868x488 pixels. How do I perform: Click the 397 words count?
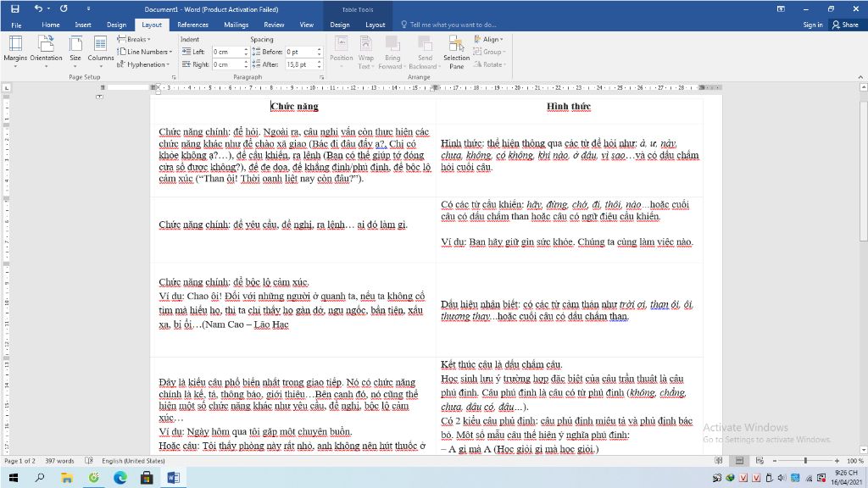pyautogui.click(x=59, y=461)
